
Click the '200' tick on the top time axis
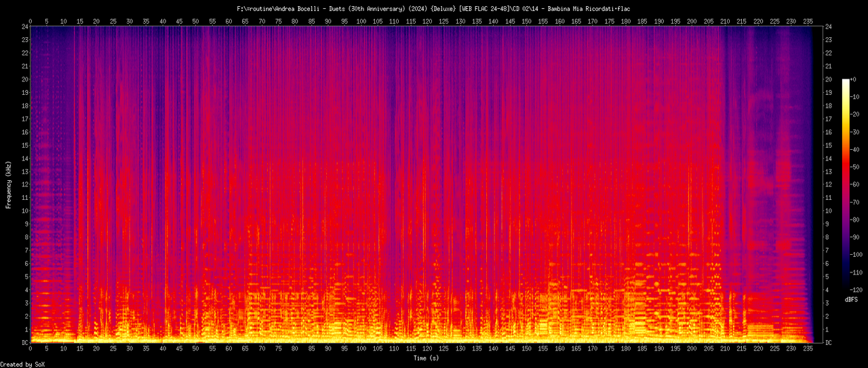[692, 22]
